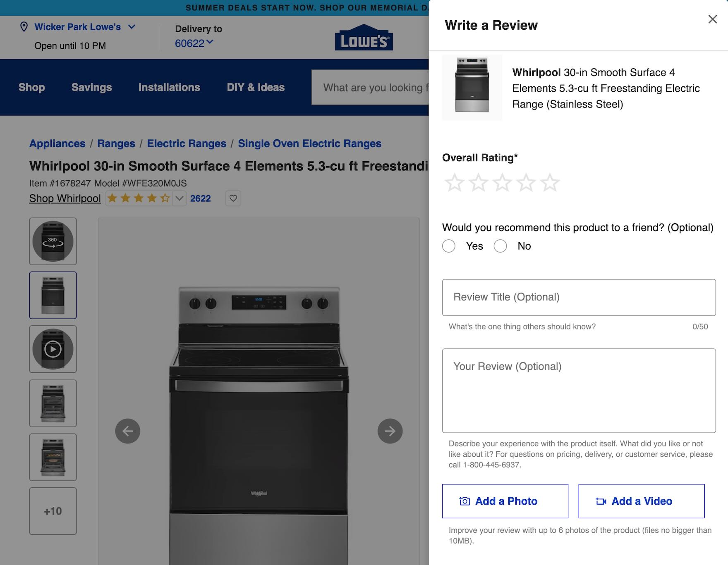Rate the product five stars
The image size is (728, 565).
click(x=550, y=183)
